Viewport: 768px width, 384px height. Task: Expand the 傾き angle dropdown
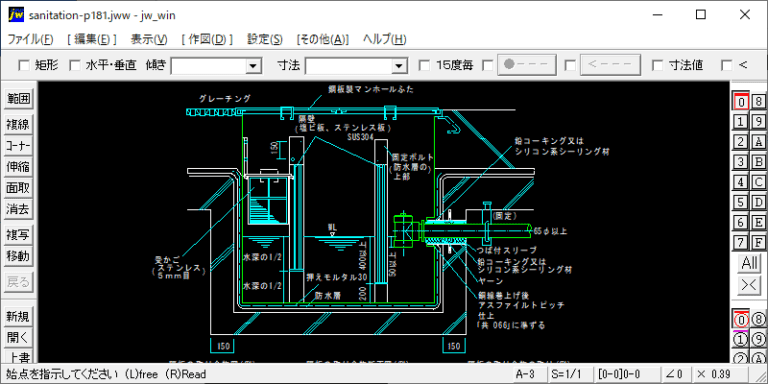click(254, 66)
